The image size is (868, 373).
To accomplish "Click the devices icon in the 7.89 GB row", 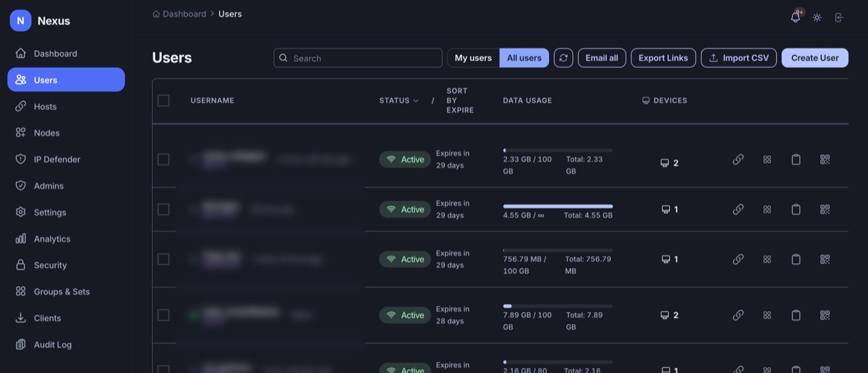I will [665, 315].
